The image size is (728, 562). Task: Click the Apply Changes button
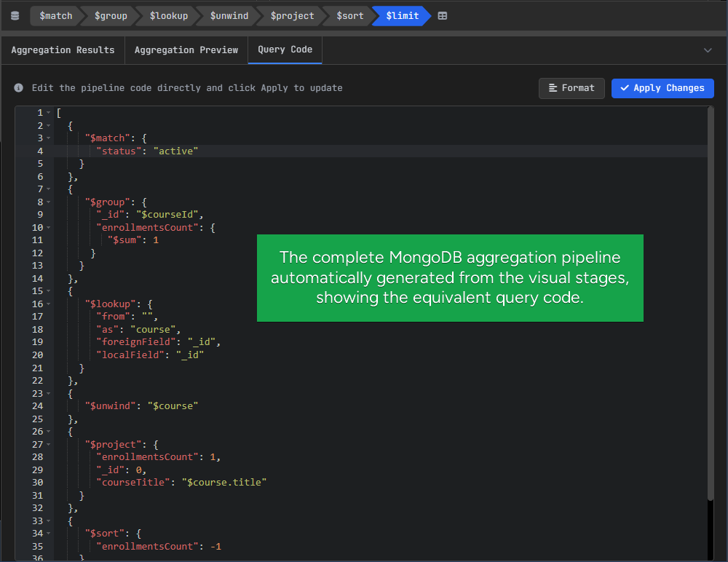pos(662,88)
